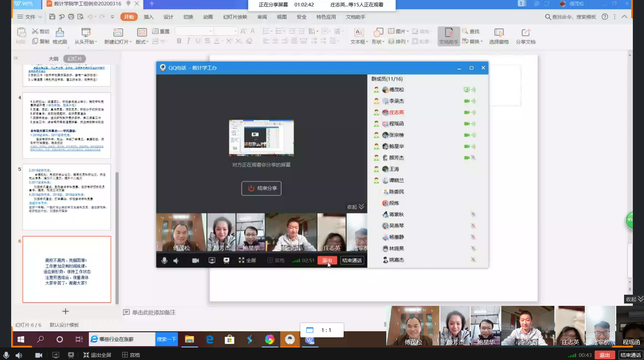Viewport: 644px width, 360px height.
Task: Click the Selection Pane (选择窗格) icon
Action: pos(499,36)
